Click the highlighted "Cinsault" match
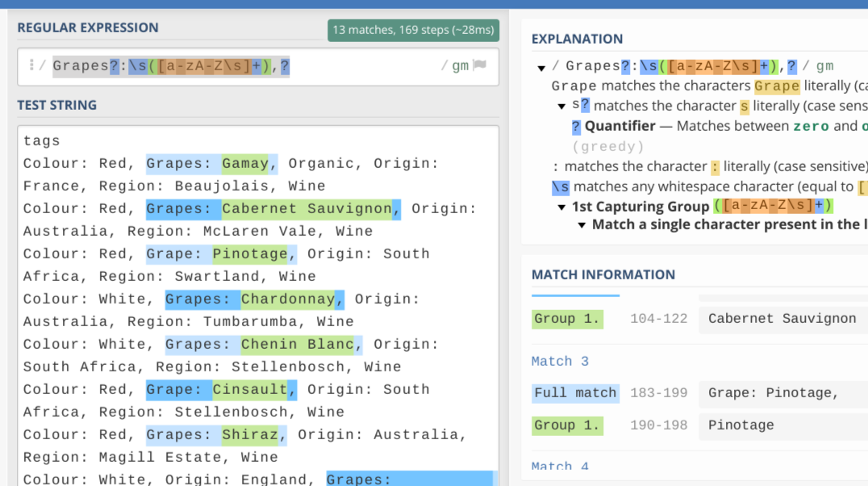Viewport: 868px width, 486px height. pyautogui.click(x=249, y=390)
